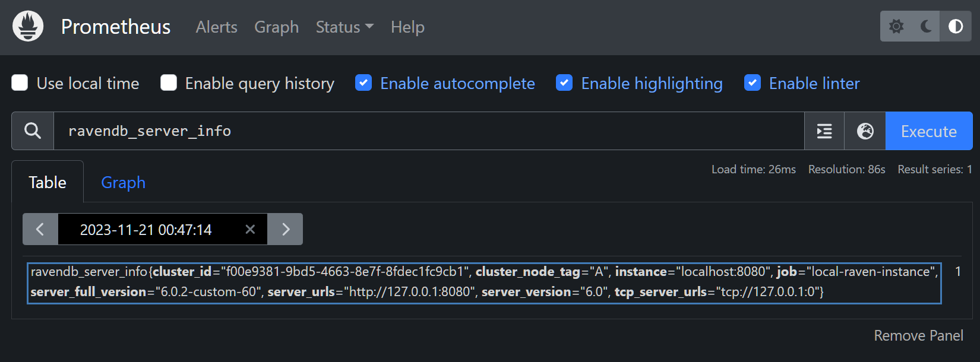
Task: Expand the Status dropdown menu
Action: 344,27
